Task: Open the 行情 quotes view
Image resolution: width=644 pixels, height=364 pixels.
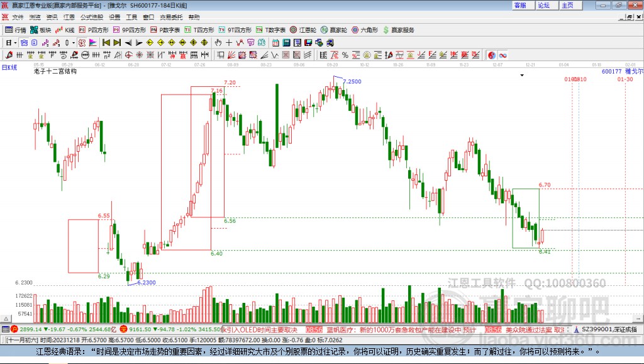Action: (16, 30)
